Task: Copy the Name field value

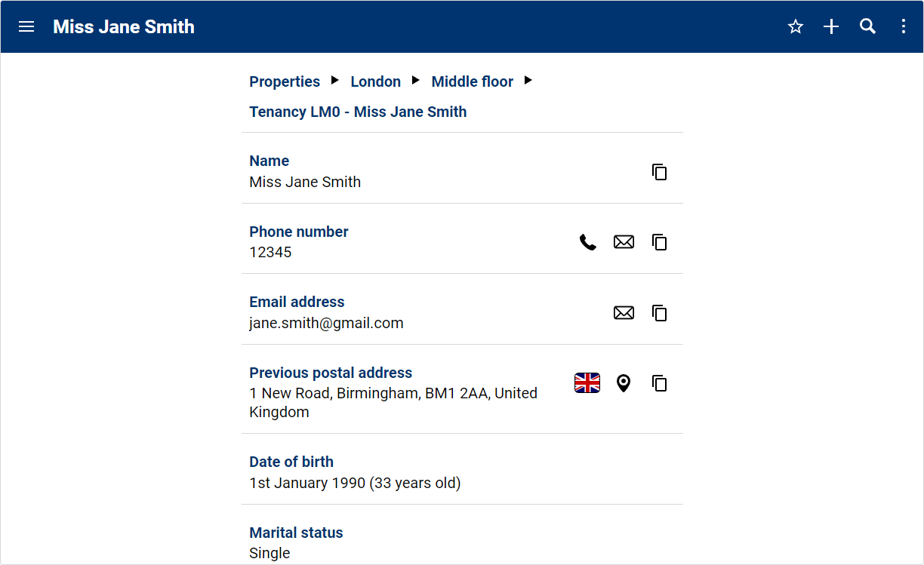Action: [x=660, y=172]
